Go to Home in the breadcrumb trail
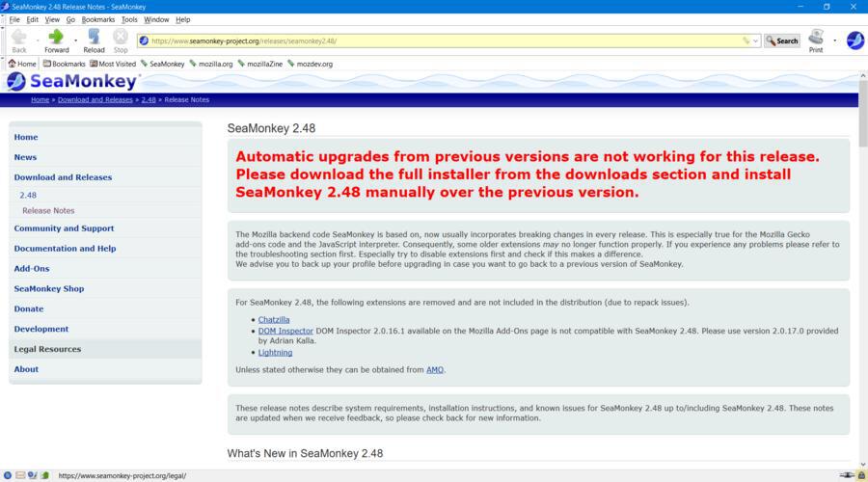Screen dimensions: 868x482 (x=40, y=99)
